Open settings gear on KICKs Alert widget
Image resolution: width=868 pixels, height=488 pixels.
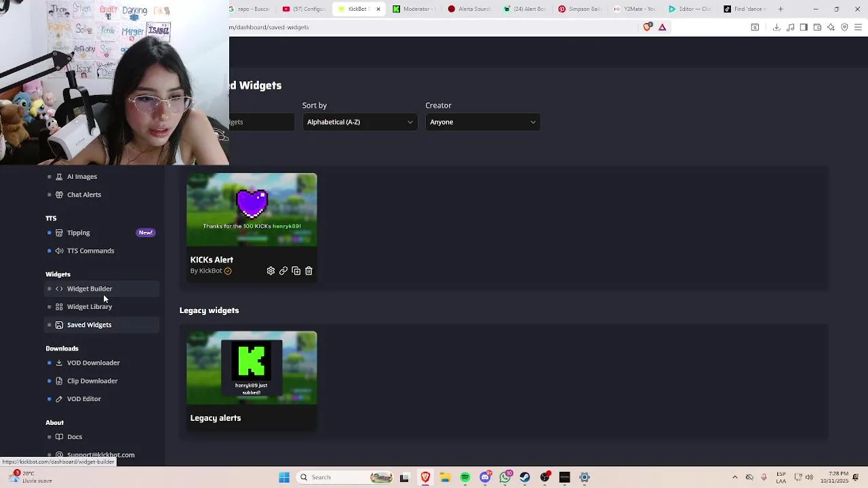271,271
